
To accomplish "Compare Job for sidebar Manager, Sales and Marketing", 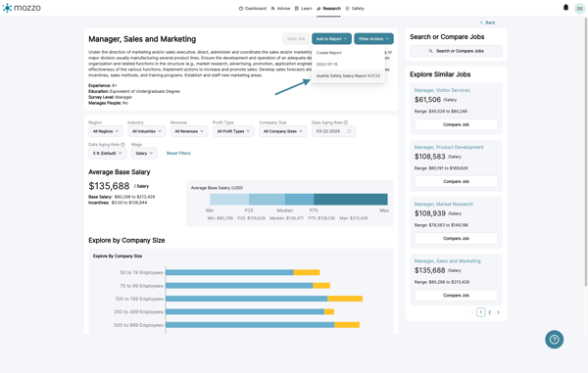I will (456, 295).
